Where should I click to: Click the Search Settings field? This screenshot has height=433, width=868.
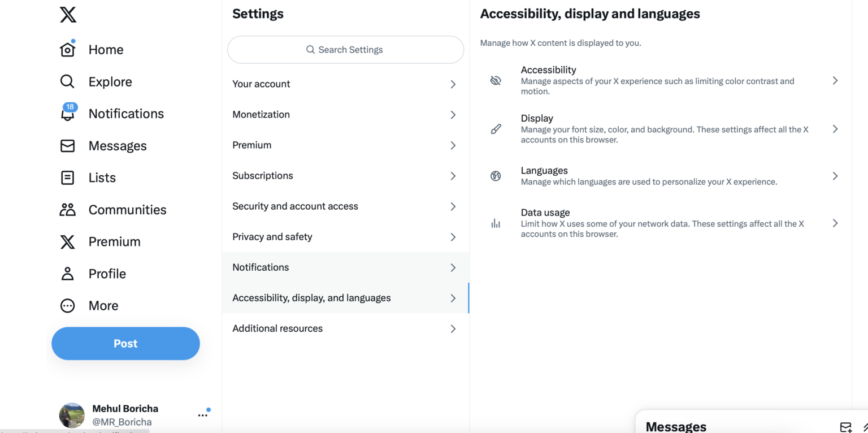click(x=345, y=50)
